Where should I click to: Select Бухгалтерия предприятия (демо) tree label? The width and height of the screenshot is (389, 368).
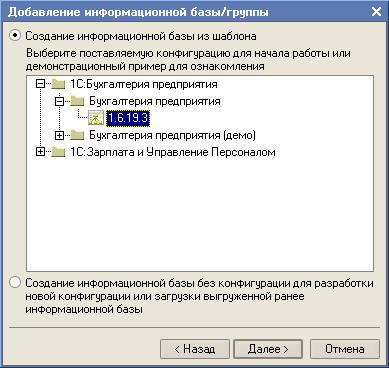tap(172, 135)
